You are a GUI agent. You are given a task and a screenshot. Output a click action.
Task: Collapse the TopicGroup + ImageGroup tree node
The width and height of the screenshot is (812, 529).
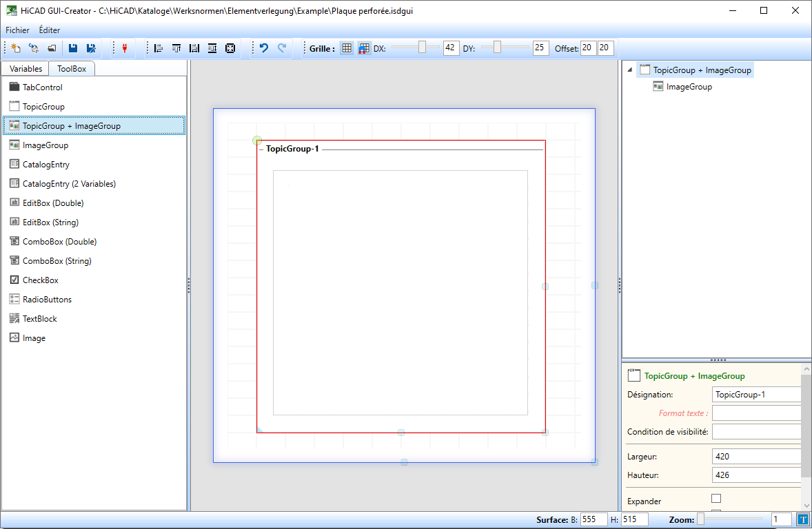[630, 70]
